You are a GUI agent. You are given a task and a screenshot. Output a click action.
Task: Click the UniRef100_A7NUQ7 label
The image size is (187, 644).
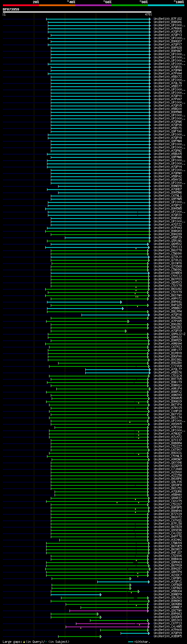(x=168, y=434)
